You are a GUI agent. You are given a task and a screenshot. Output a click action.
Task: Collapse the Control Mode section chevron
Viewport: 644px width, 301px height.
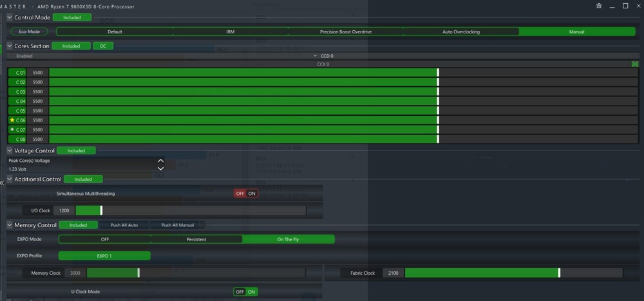coord(10,17)
